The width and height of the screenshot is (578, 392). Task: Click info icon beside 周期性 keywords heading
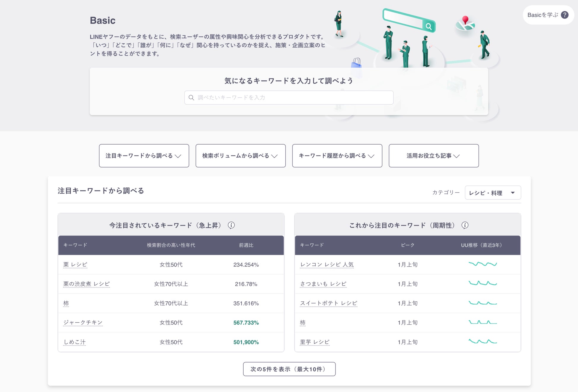point(465,225)
